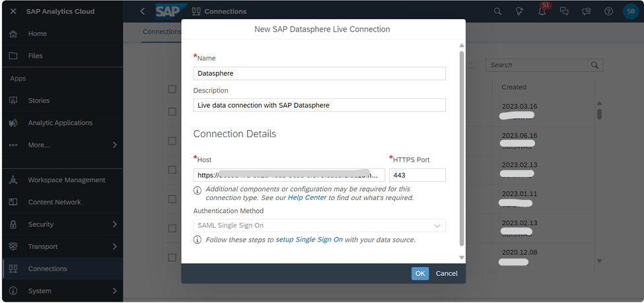Viewport: 644px width, 303px height.
Task: Click the SAP logo
Action: [171, 11]
